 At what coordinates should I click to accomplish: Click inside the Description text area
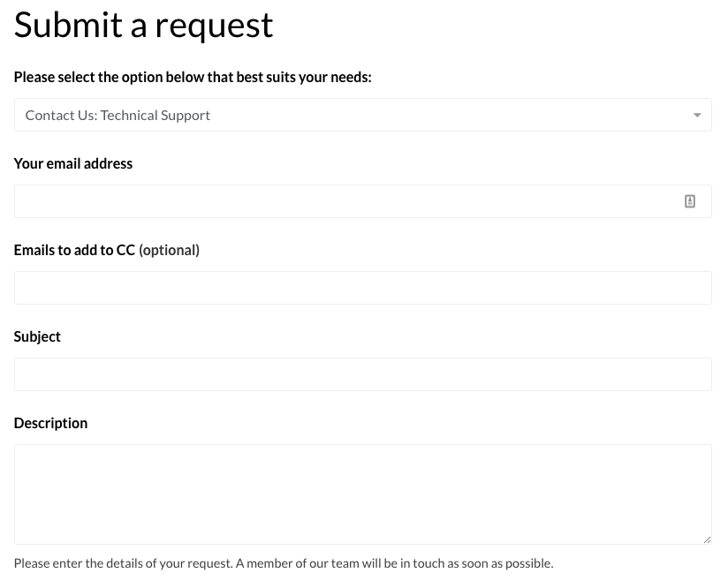362,494
